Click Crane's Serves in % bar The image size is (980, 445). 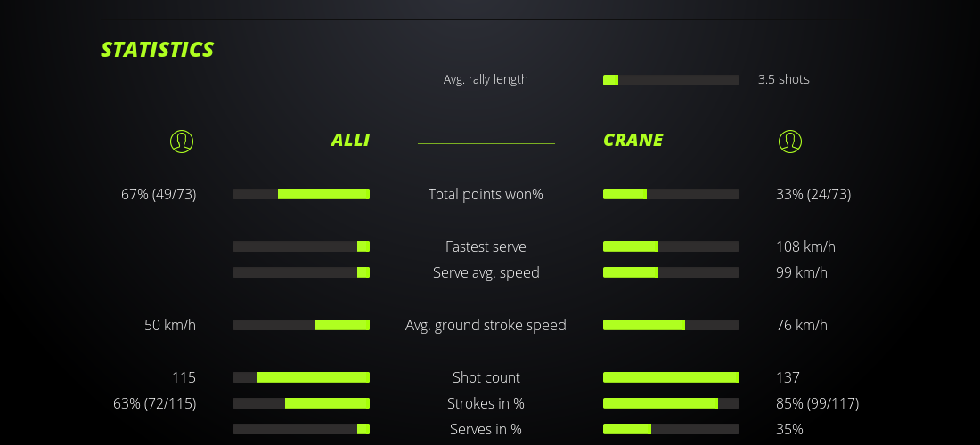pos(671,429)
